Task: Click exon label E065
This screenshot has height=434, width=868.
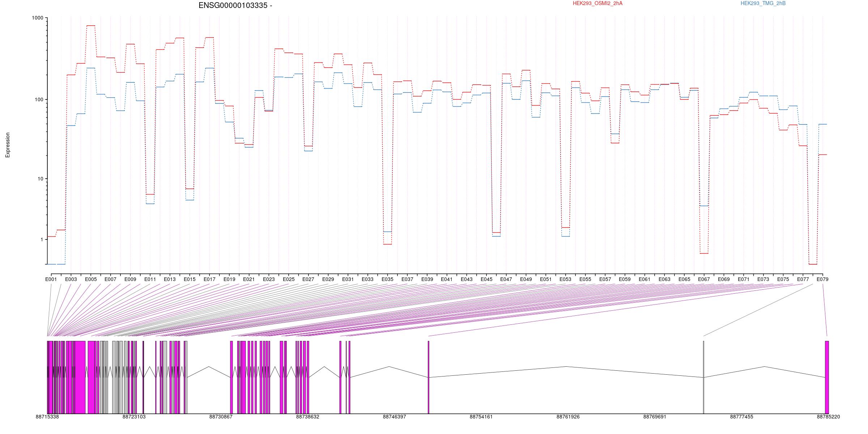Action: [x=684, y=279]
